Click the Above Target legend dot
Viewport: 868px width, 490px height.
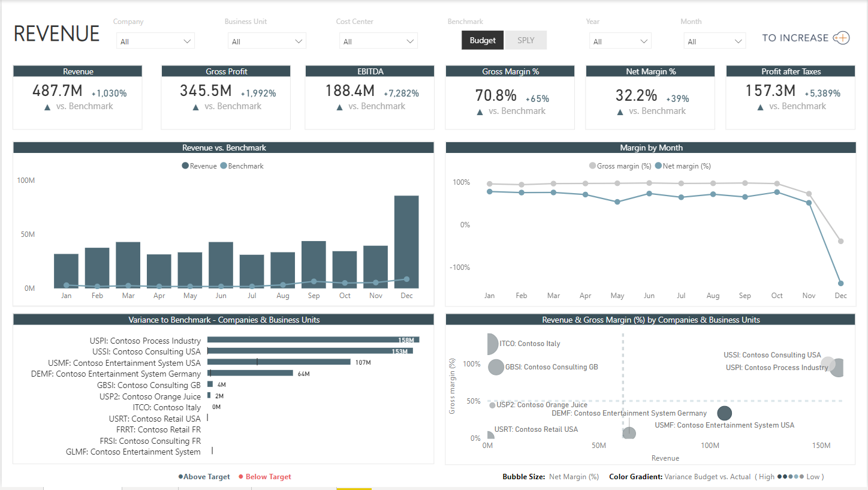coord(182,476)
